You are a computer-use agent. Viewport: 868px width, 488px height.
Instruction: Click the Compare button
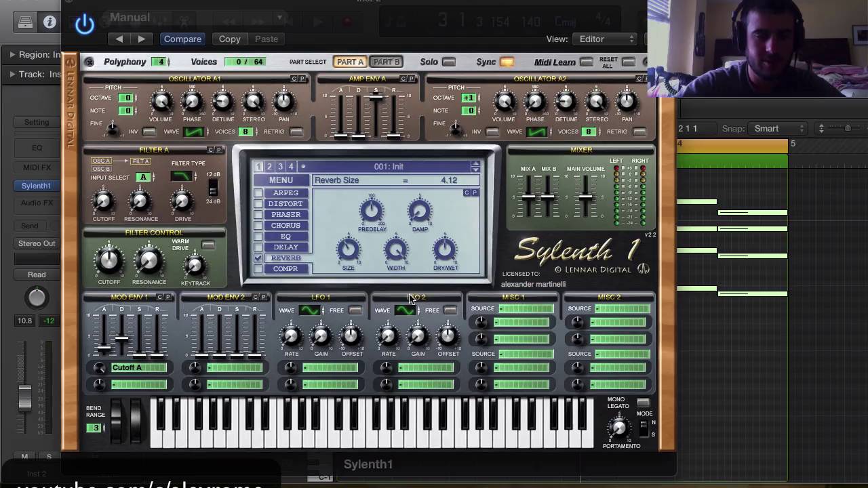182,39
